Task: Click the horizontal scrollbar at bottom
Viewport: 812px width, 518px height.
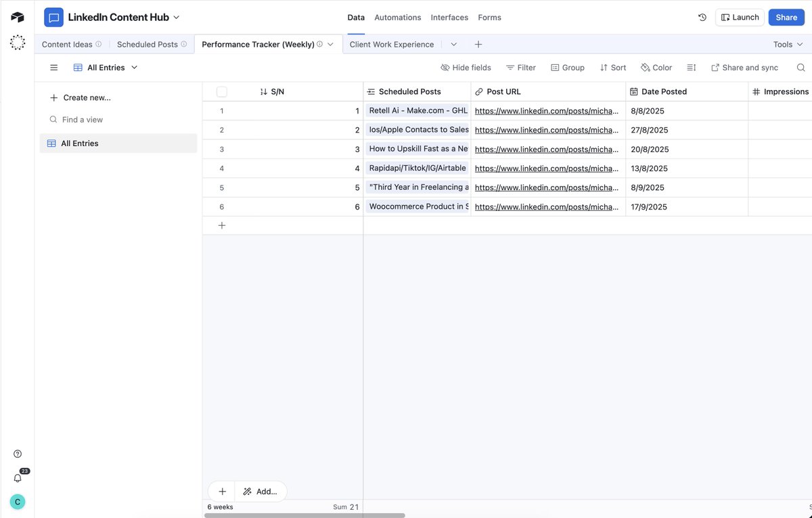Action: coord(304,515)
